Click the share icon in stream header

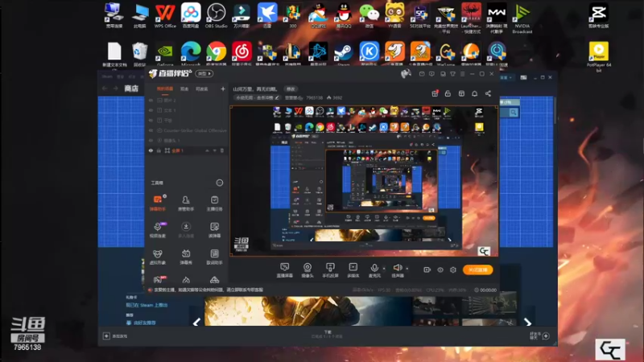tap(488, 93)
